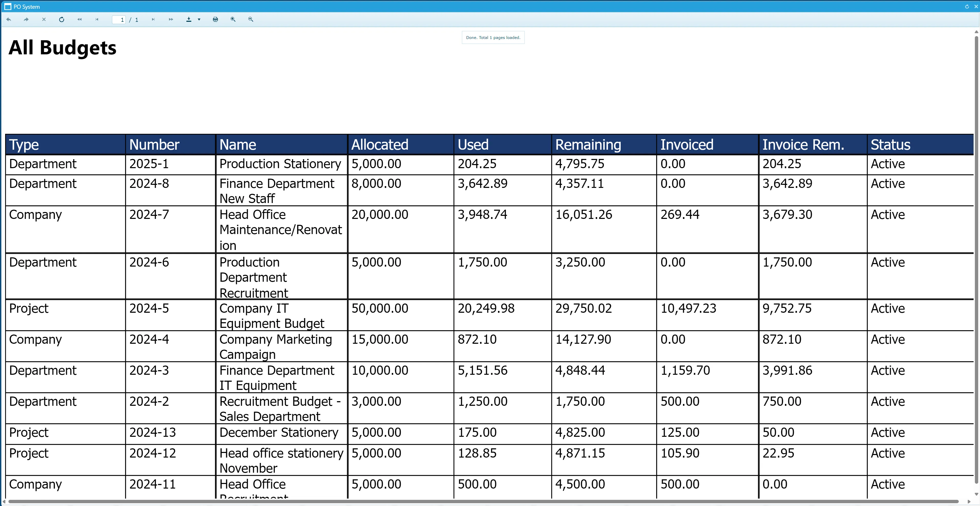Refresh the report with the toolbar reload icon
Screen dimensions: 980x506
click(x=62, y=19)
